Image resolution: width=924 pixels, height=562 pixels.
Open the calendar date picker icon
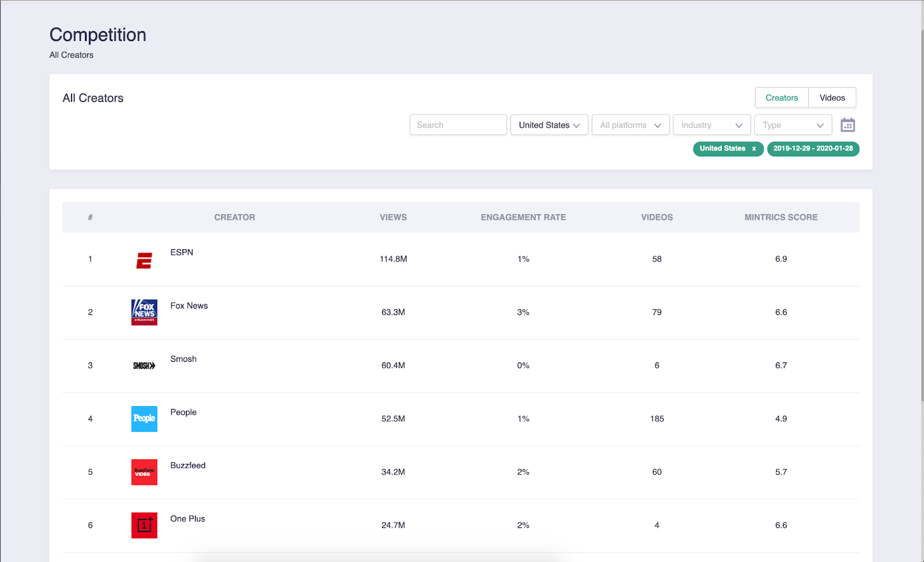pos(847,125)
